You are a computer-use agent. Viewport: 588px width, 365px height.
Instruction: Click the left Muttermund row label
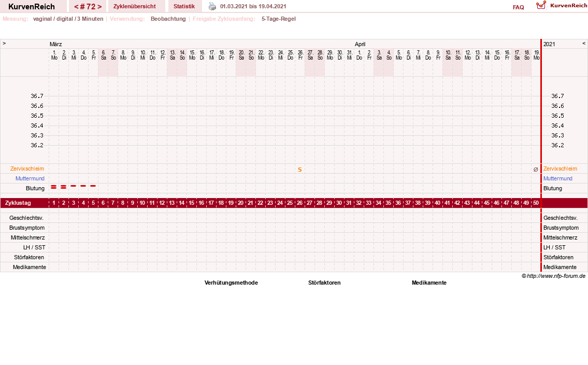pos(30,178)
